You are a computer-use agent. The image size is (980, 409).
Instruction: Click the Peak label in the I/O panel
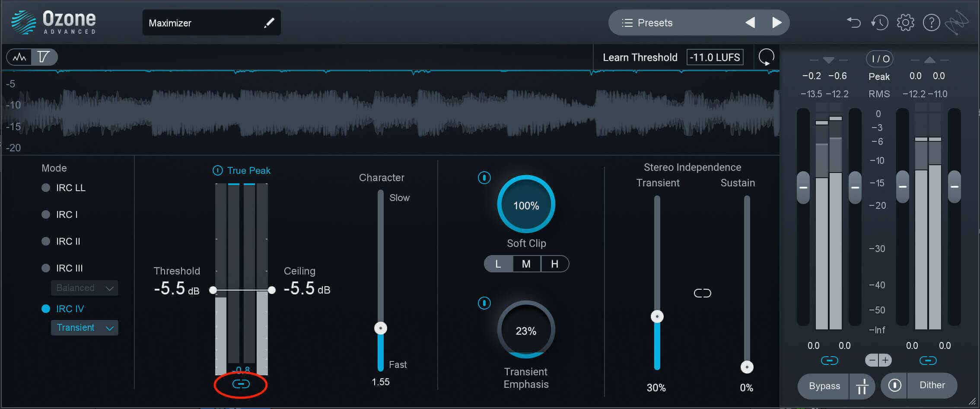pyautogui.click(x=879, y=77)
